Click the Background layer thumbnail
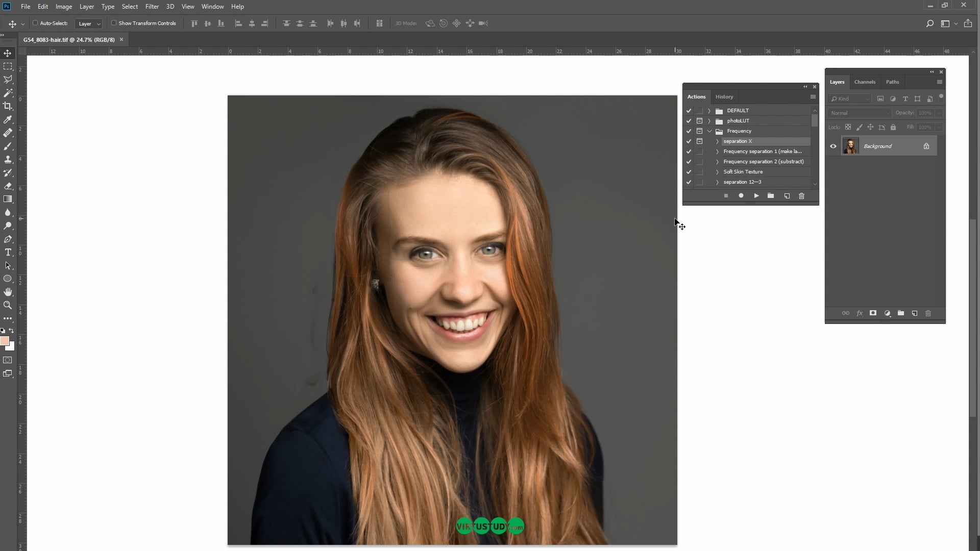Screen dimensions: 980x551 tap(850, 146)
